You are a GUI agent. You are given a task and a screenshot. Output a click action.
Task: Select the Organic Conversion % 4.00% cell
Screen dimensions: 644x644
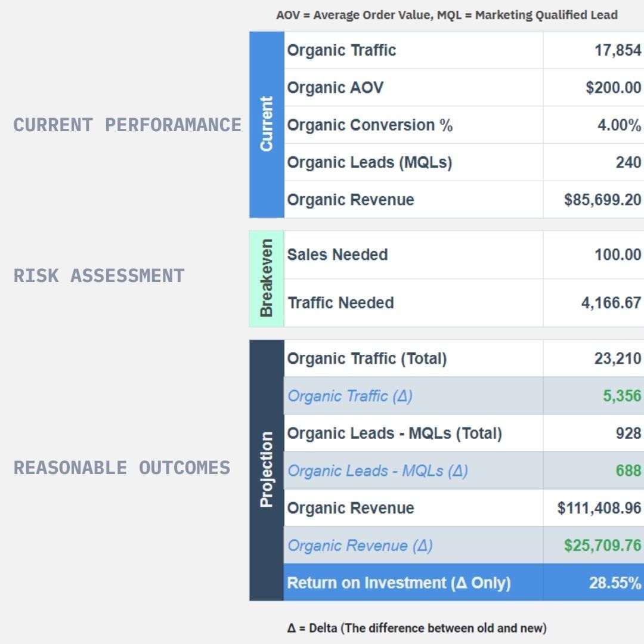click(593, 125)
